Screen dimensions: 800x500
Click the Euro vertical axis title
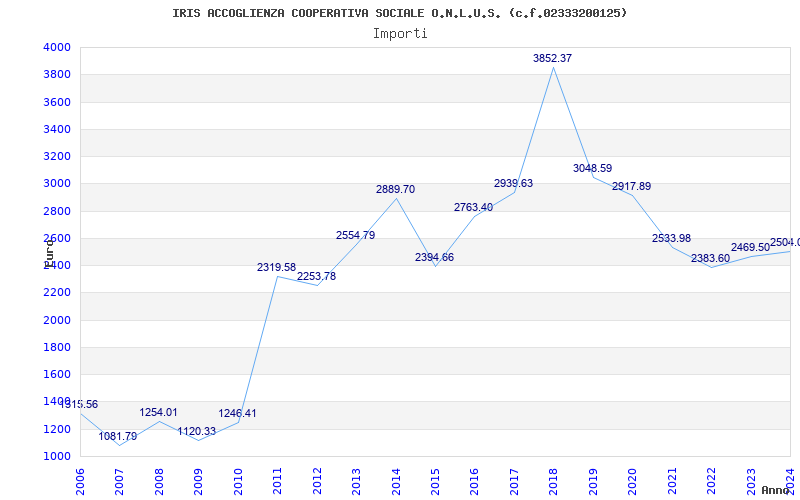click(x=48, y=254)
